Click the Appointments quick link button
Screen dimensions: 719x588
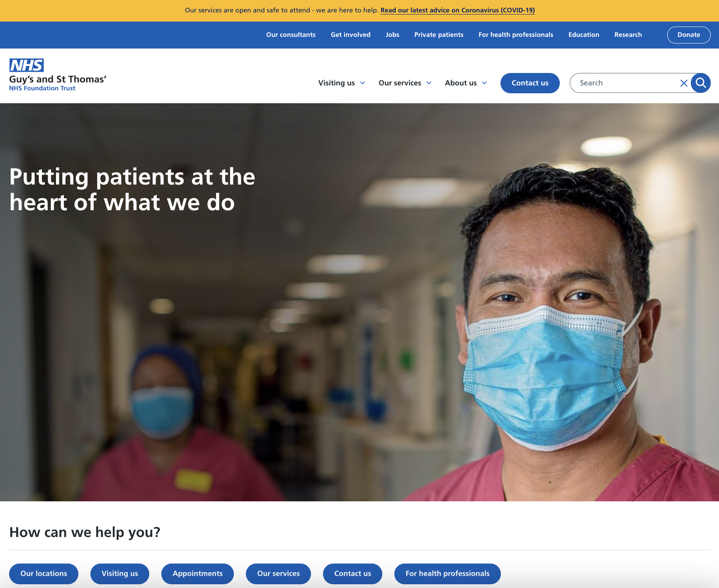pyautogui.click(x=197, y=573)
